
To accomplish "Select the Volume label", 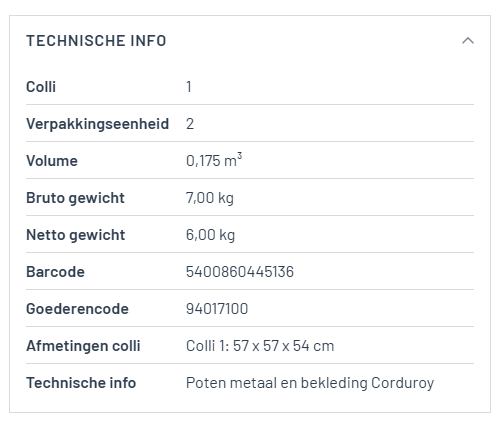I will [x=52, y=161].
